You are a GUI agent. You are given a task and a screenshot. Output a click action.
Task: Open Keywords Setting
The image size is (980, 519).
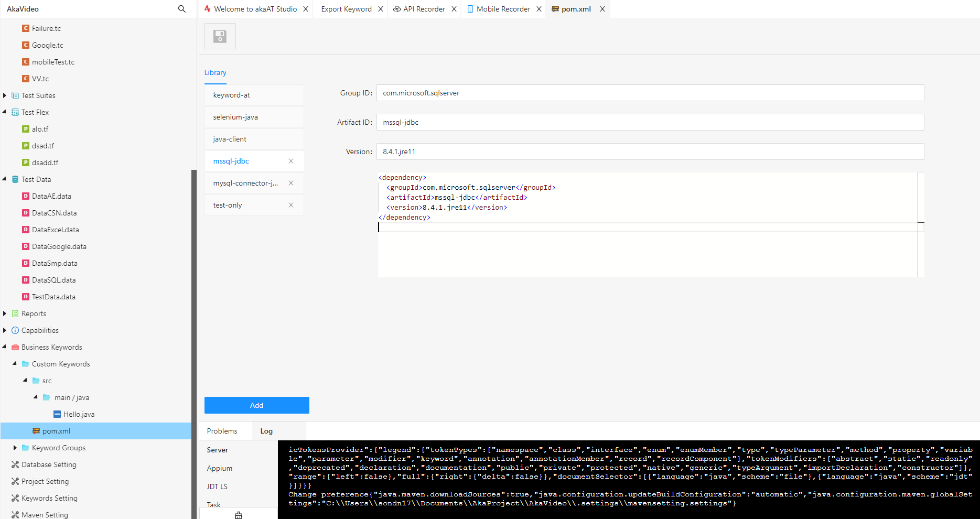coord(49,498)
